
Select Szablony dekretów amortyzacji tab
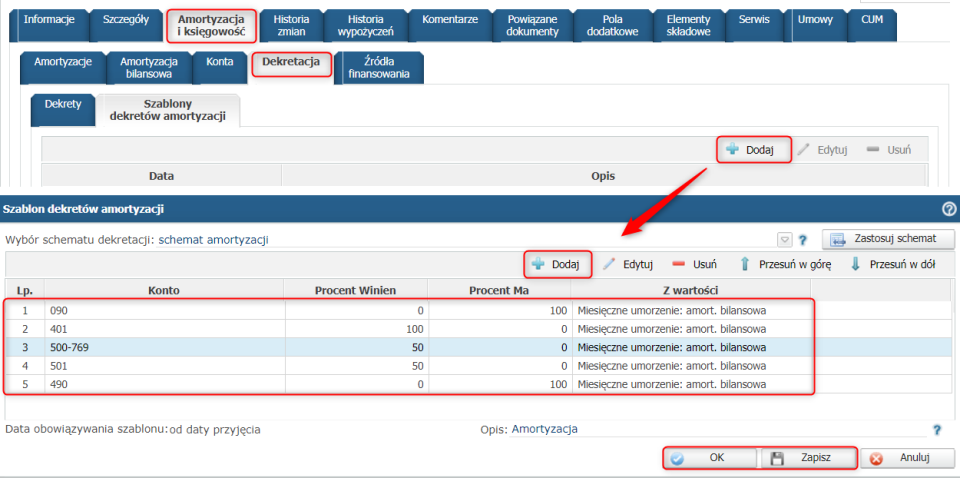(168, 110)
